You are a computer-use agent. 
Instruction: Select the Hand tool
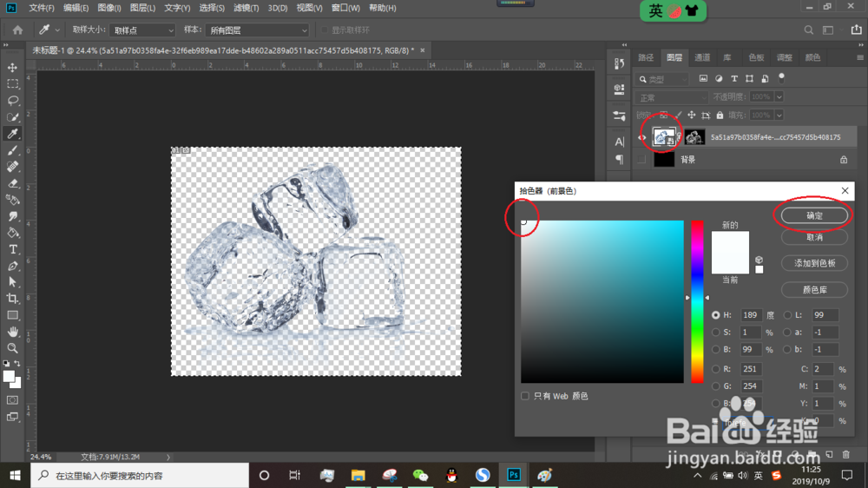(12, 331)
